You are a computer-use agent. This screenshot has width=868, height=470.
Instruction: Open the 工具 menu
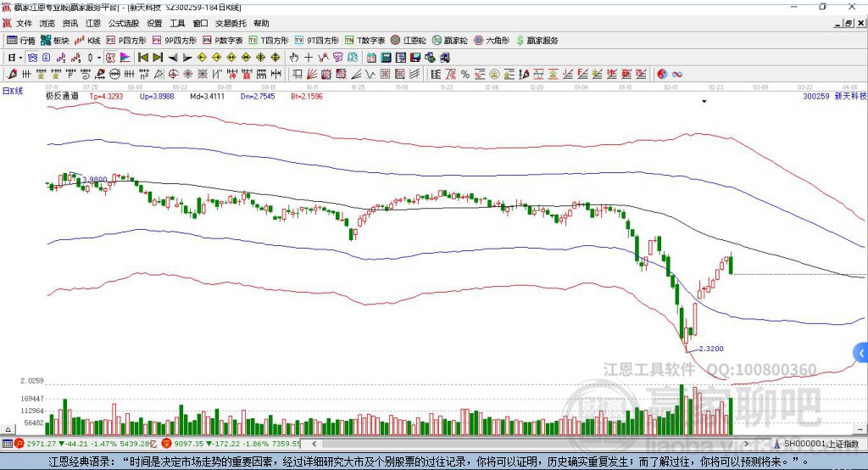(x=177, y=23)
